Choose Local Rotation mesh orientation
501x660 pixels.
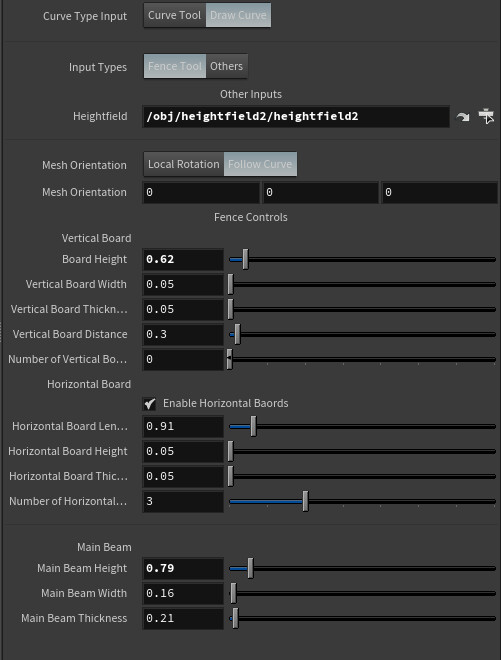coord(184,165)
